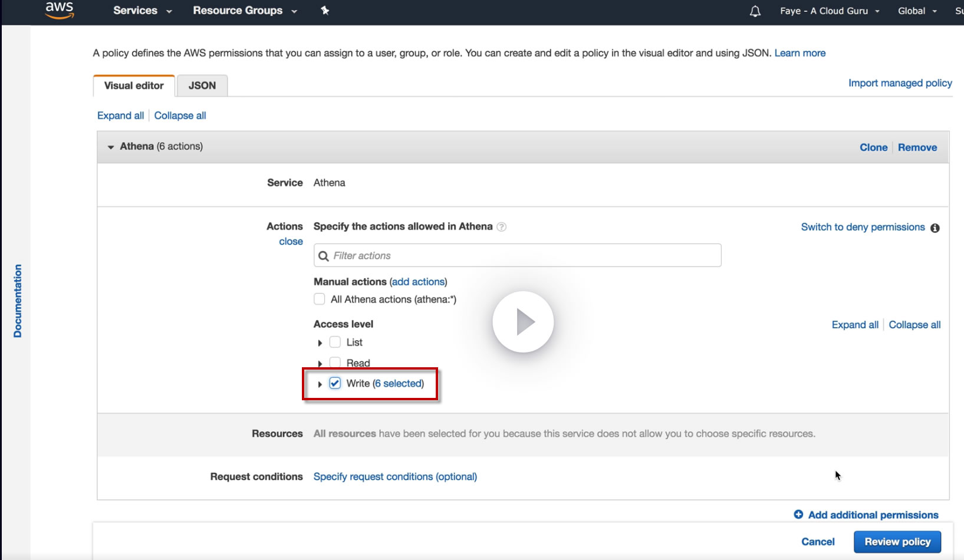
Task: Click the plus icon for additional permissions
Action: (x=798, y=515)
